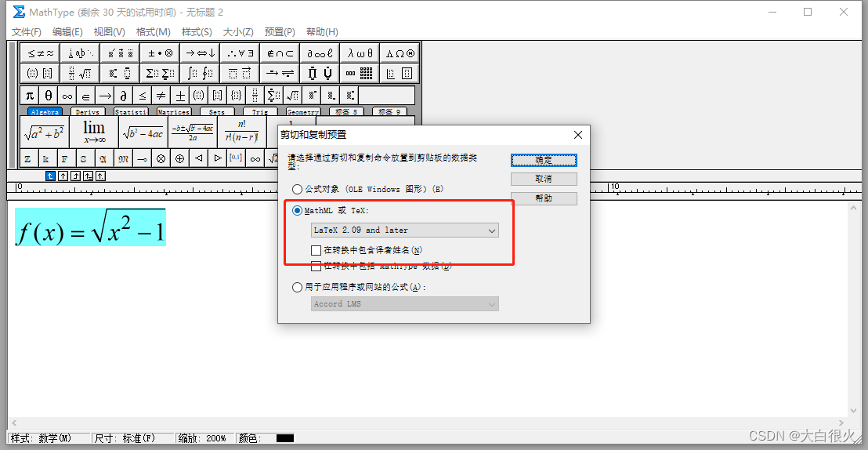Insert the not-equal ≠ symbol

pyautogui.click(x=161, y=96)
